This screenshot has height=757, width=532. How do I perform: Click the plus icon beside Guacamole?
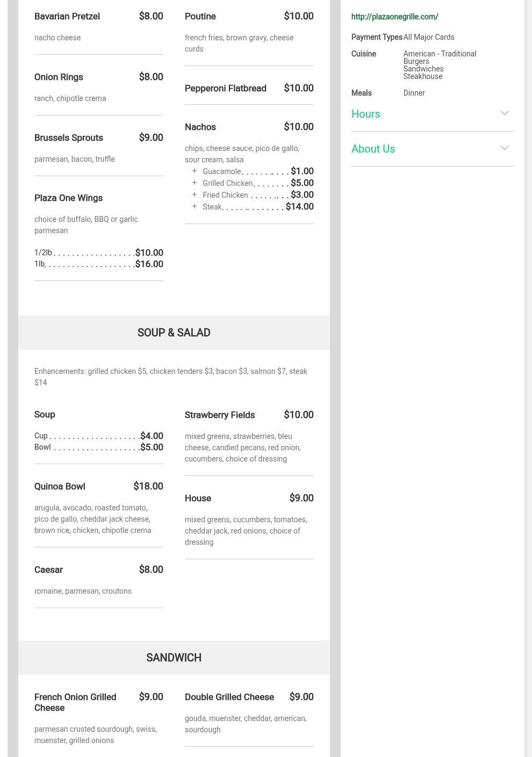pos(195,171)
